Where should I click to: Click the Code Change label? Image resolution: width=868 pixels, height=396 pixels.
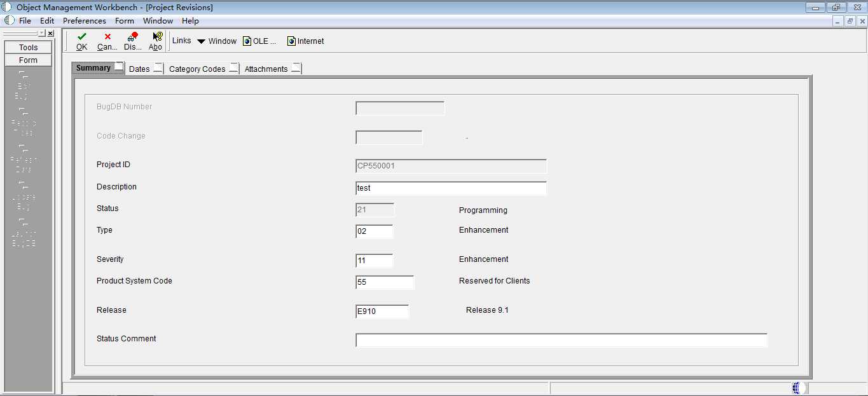coord(121,136)
